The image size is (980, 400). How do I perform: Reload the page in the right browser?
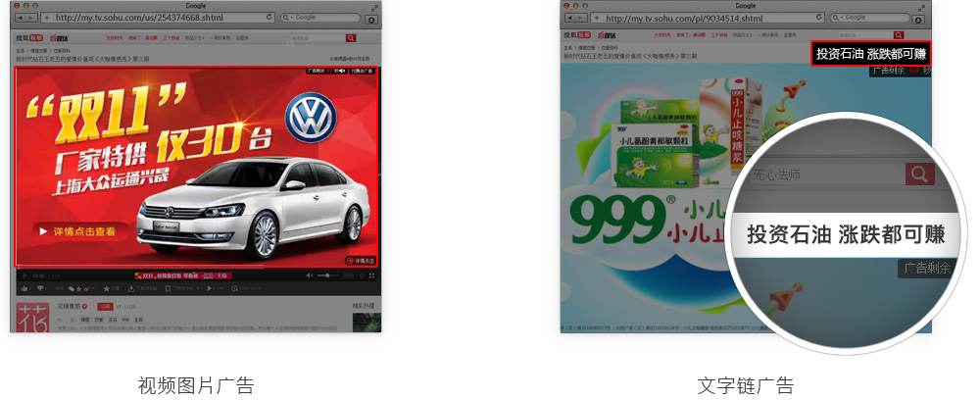click(x=817, y=17)
